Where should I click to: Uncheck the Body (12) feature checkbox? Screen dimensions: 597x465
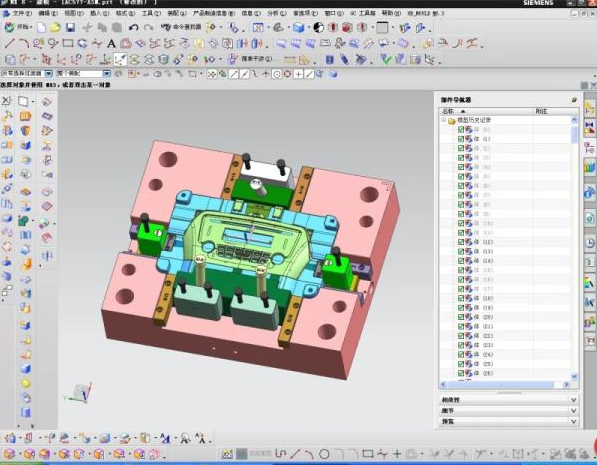(x=461, y=242)
